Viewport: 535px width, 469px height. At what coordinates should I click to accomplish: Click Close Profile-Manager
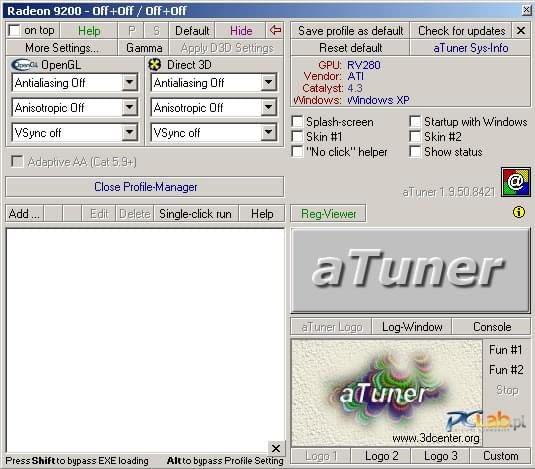[x=145, y=187]
